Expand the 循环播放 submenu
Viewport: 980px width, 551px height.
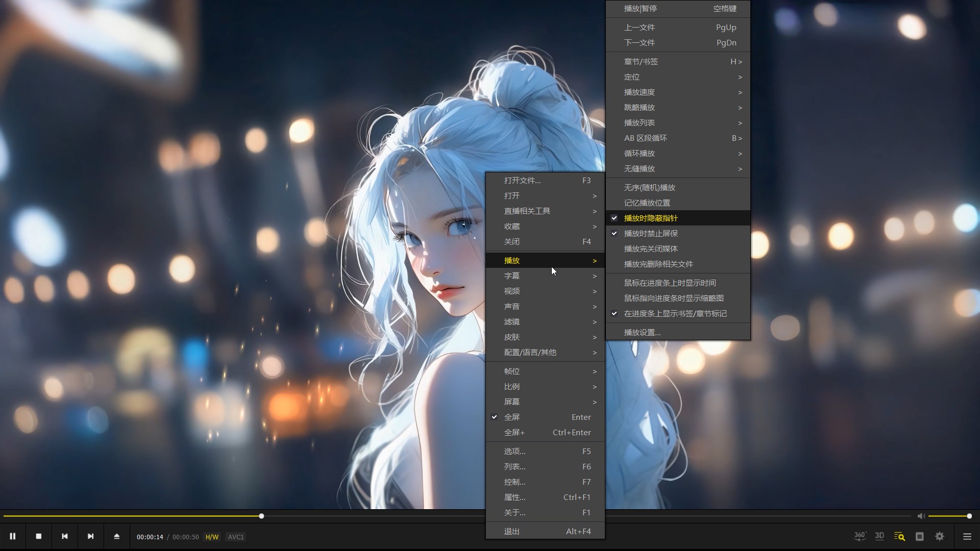point(678,153)
